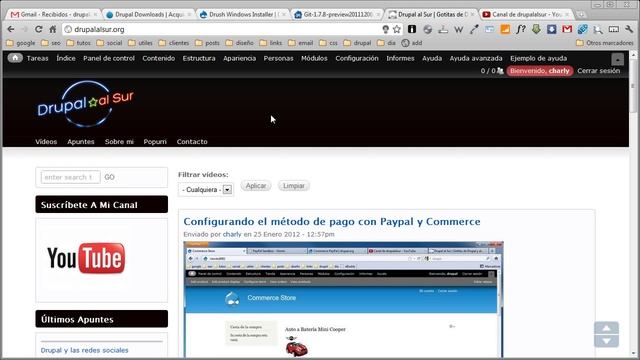
Task: Click the YouTube logo in the sidebar
Action: click(86, 258)
